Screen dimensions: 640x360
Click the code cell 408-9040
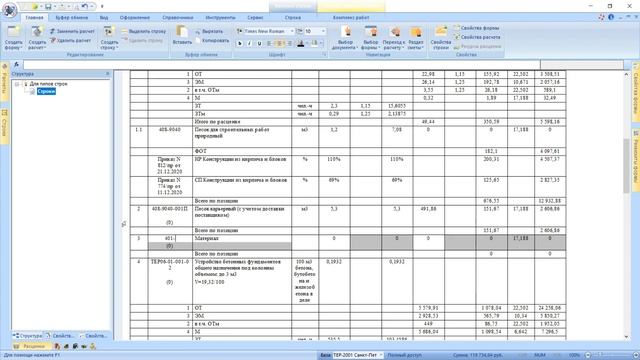[x=169, y=137]
